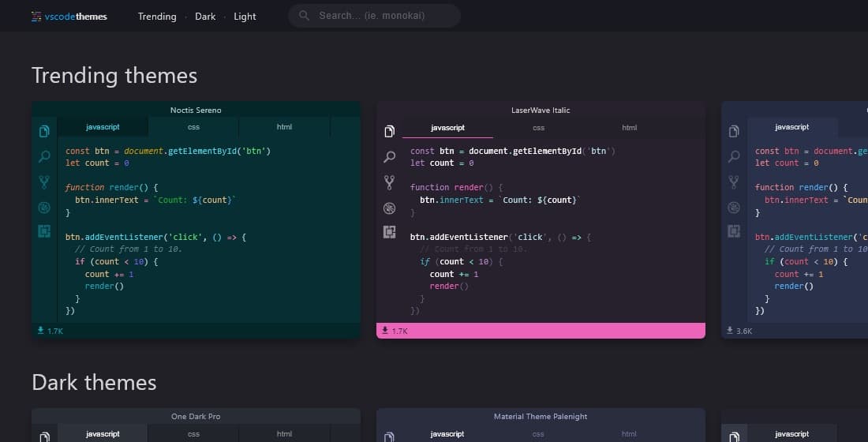Click source control icon in LaserWave Italic sidebar
The image size is (868, 442).
point(389,182)
